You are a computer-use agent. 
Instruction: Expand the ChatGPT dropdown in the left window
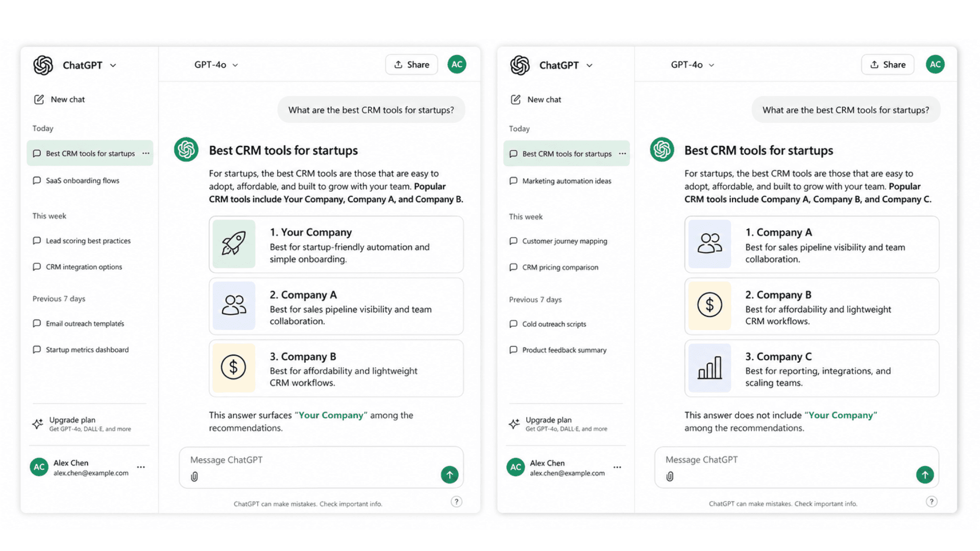click(x=113, y=65)
